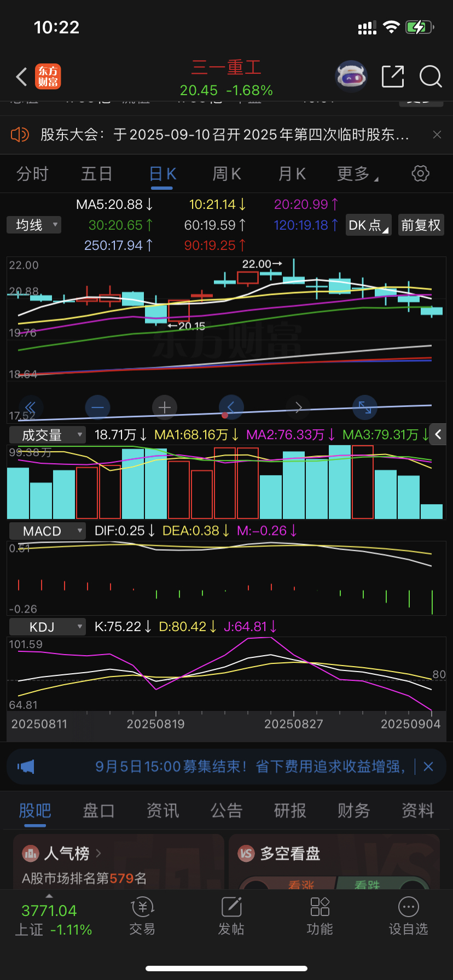
Task: Tap the DIF:0.25 MACD reading
Action: point(125,530)
